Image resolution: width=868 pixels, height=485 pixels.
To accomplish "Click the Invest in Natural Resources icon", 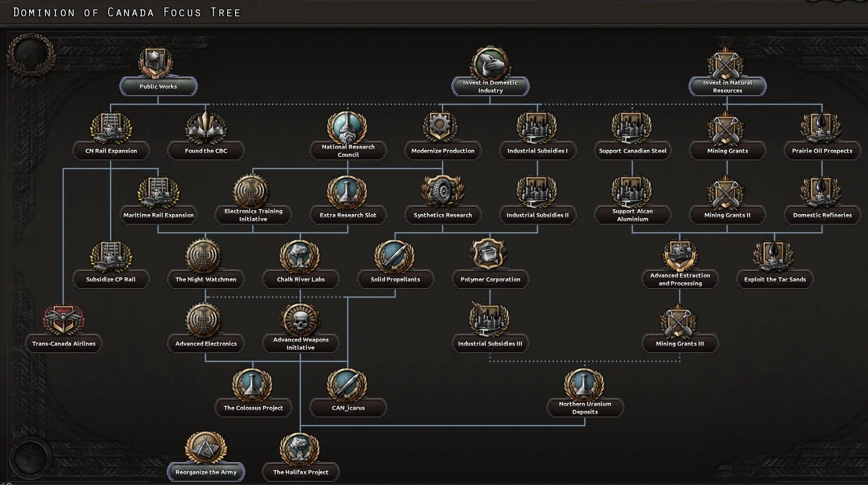I will pos(727,63).
